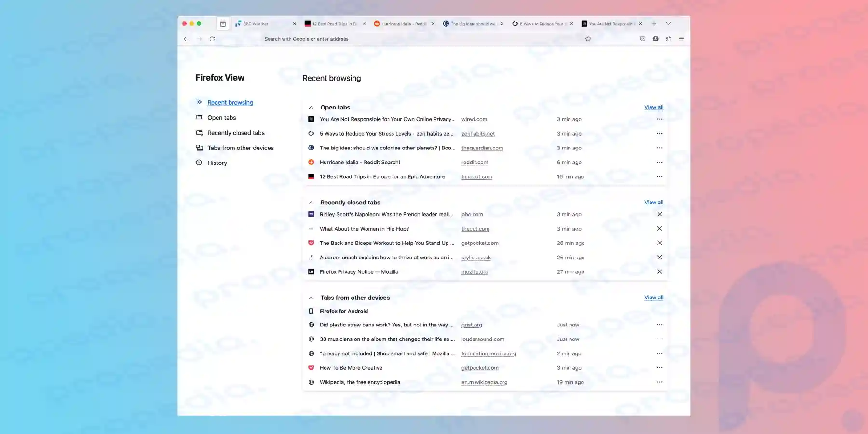
Task: Click the Pocket icon of Back and Biceps row
Action: [x=311, y=243]
